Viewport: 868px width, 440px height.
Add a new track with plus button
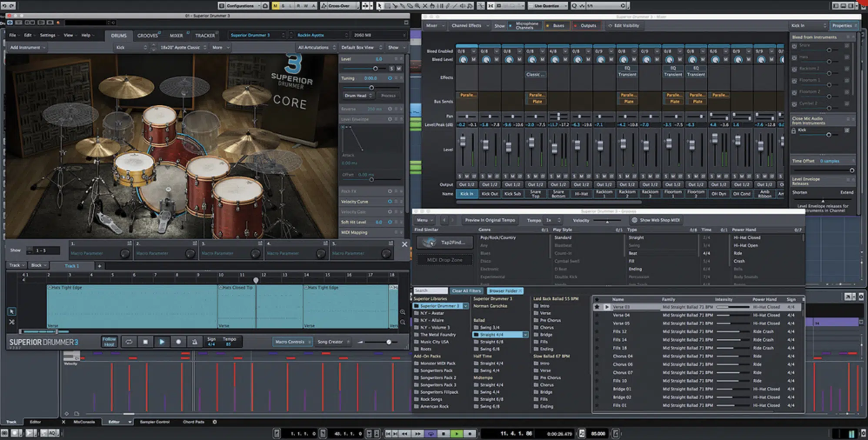[x=99, y=266]
